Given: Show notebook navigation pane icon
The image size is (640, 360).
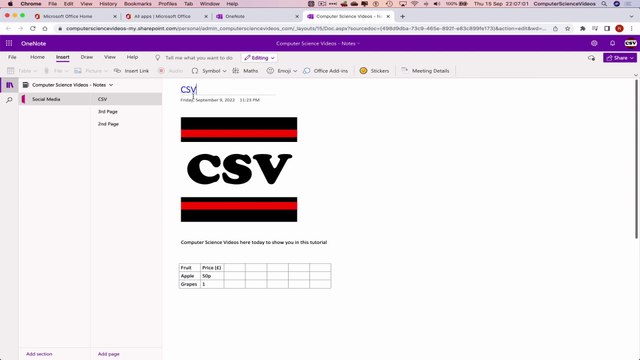Looking at the screenshot, I should pyautogui.click(x=9, y=85).
